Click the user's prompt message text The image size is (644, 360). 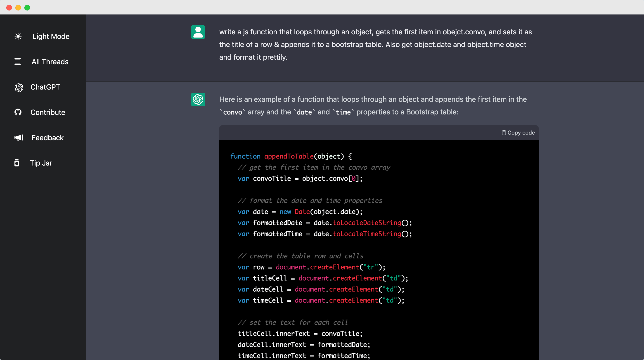point(375,45)
